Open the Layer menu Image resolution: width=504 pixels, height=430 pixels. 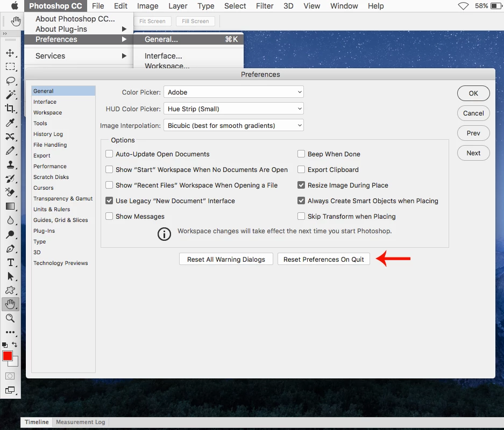(178, 6)
